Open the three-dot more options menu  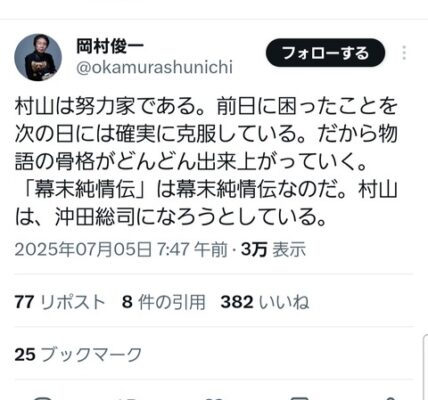coord(404,53)
